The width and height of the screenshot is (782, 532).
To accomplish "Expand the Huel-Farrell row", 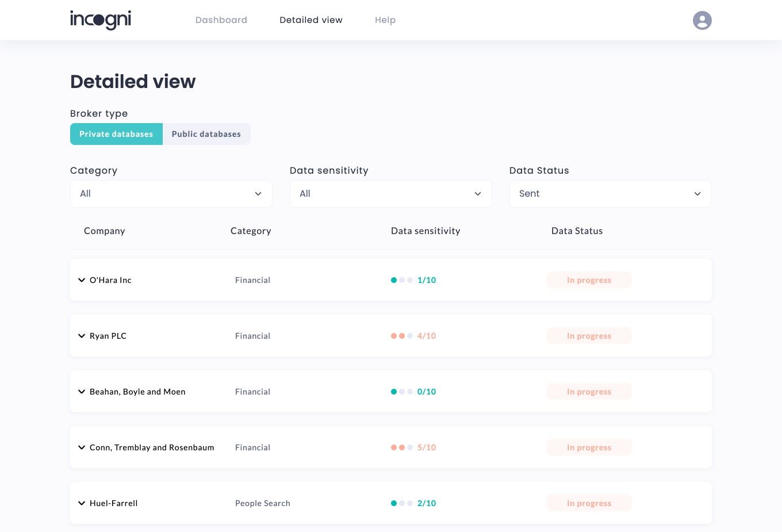I will point(82,503).
